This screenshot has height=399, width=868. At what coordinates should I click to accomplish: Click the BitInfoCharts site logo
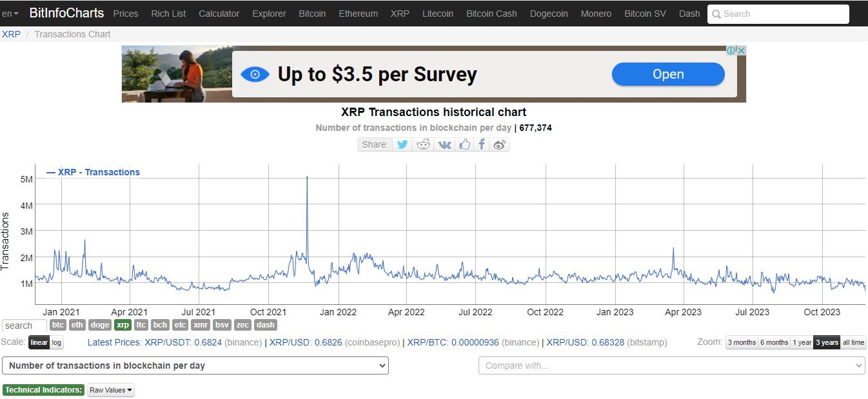66,13
